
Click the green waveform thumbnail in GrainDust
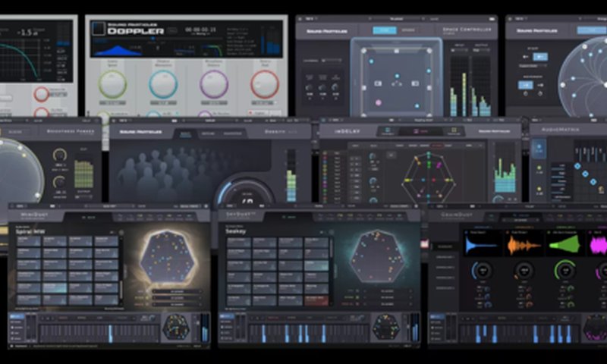[x=565, y=244]
